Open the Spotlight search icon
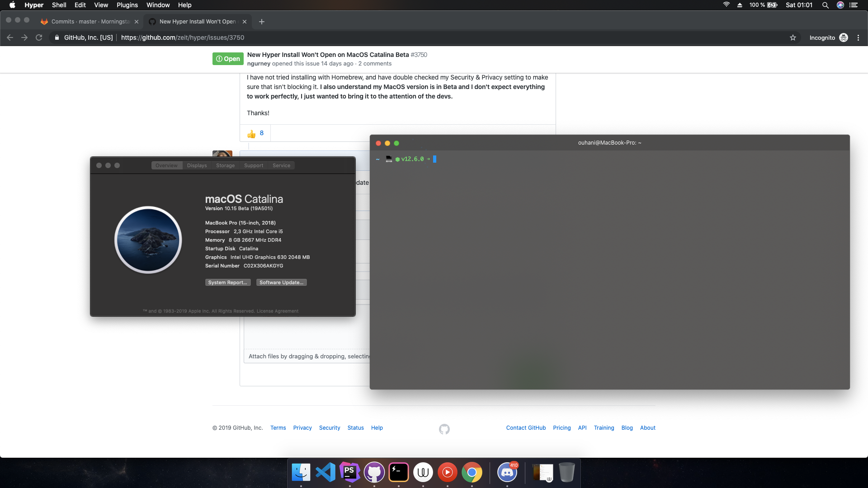The width and height of the screenshot is (868, 488). (825, 5)
